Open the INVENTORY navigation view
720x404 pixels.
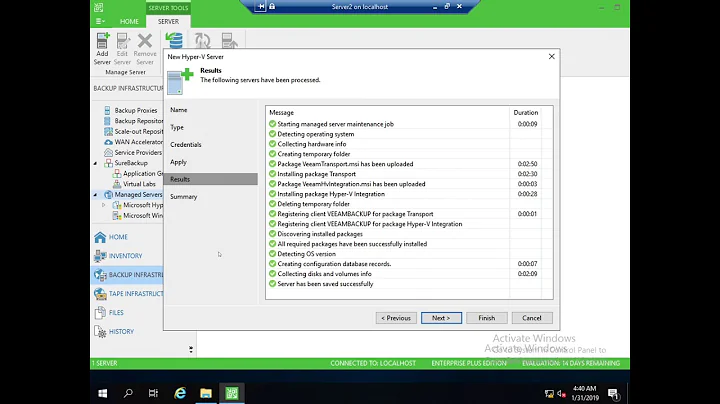point(127,256)
